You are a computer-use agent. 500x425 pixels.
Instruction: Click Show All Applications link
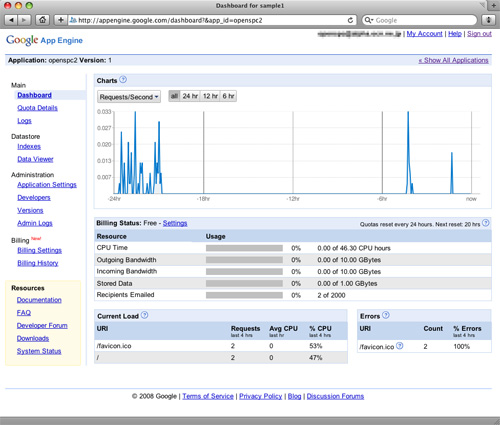tap(453, 60)
